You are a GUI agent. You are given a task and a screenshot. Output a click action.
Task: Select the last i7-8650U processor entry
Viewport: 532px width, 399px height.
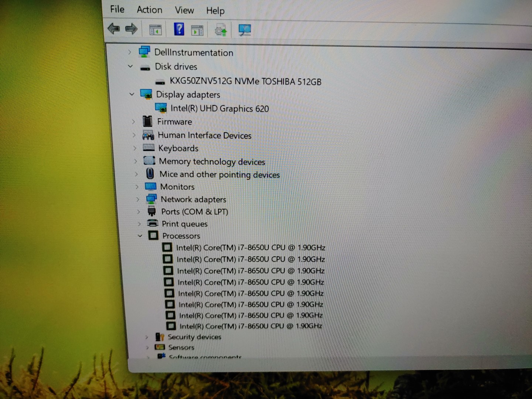click(x=250, y=326)
